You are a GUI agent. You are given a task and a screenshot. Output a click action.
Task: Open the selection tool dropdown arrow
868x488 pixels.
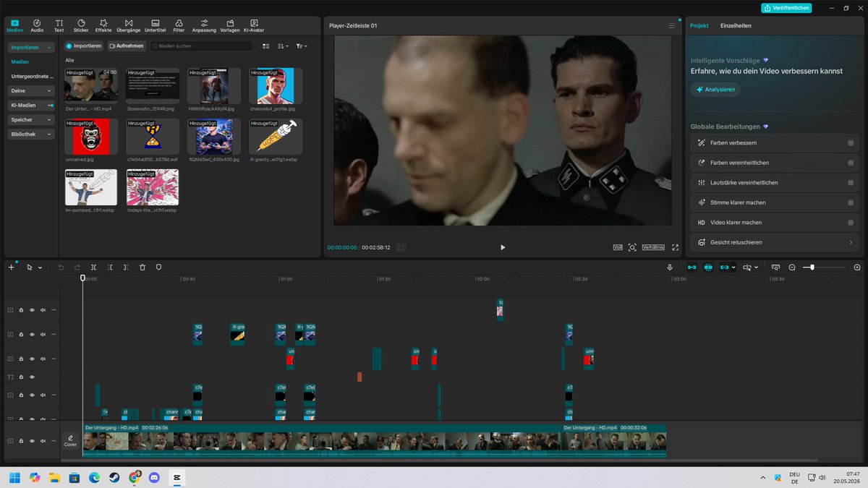click(40, 267)
